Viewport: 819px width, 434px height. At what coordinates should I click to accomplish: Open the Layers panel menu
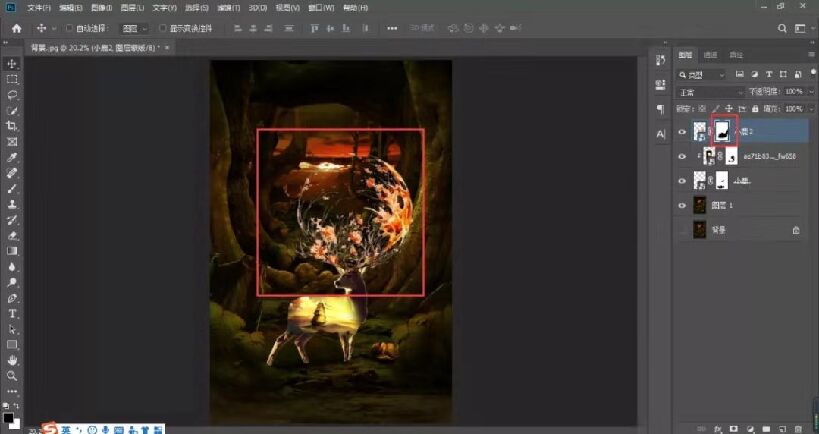811,54
